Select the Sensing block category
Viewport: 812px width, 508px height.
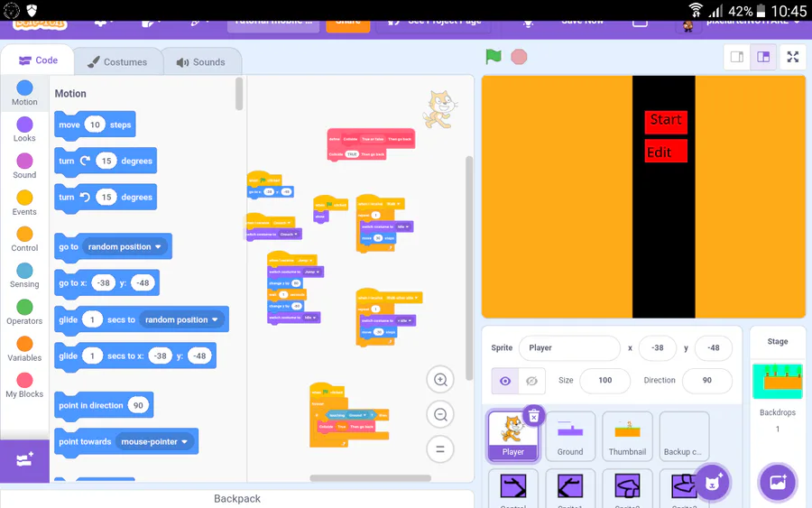click(24, 276)
